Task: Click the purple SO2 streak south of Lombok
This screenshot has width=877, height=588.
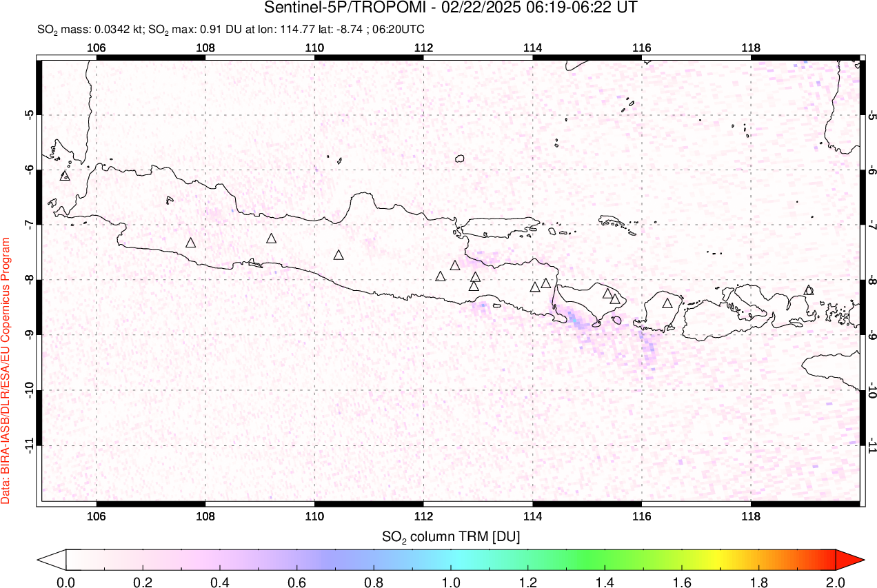Action: [649, 349]
